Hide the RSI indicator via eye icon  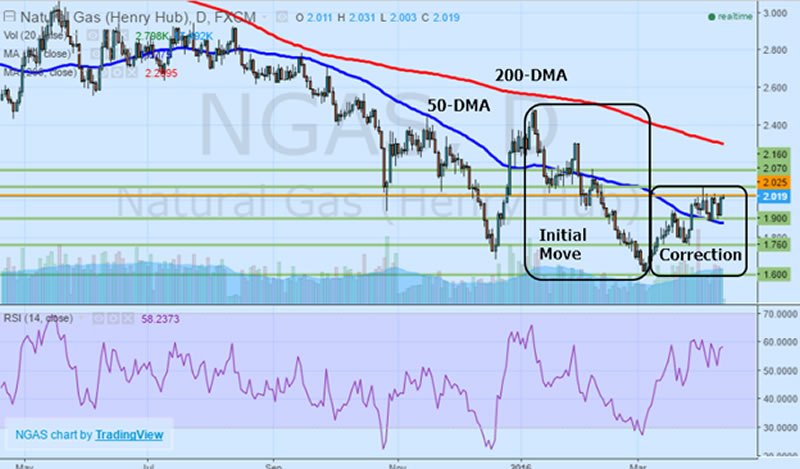coord(98,319)
